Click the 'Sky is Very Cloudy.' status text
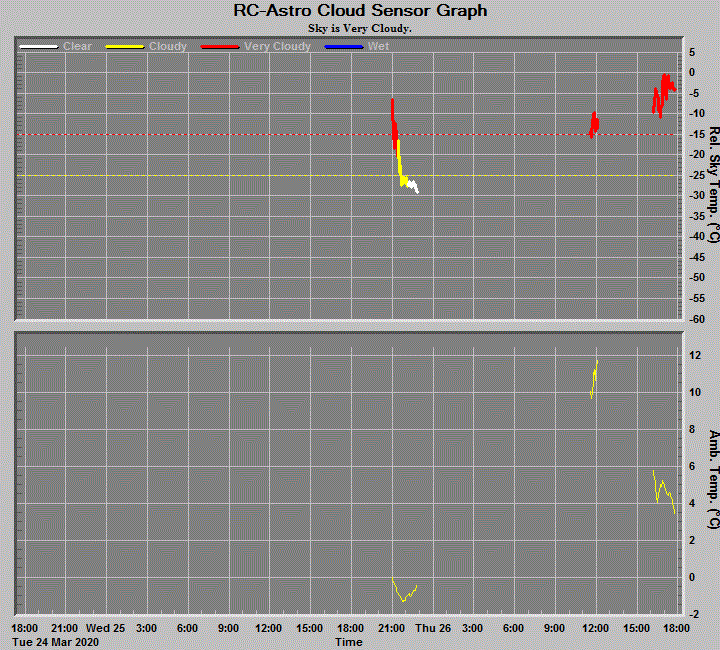 [x=360, y=28]
